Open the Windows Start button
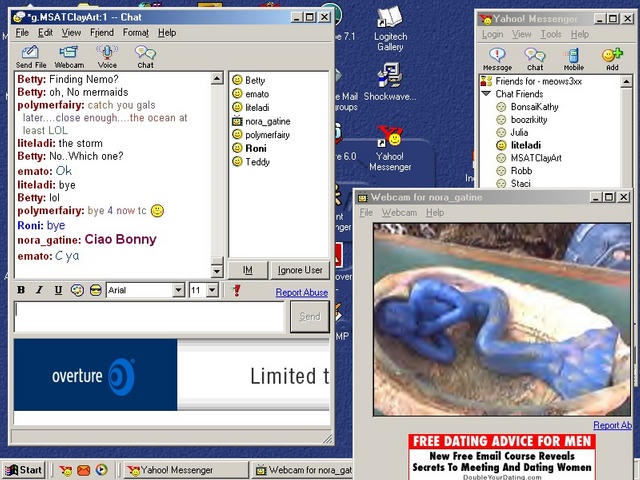Viewport: 640px width, 480px height. (x=24, y=470)
